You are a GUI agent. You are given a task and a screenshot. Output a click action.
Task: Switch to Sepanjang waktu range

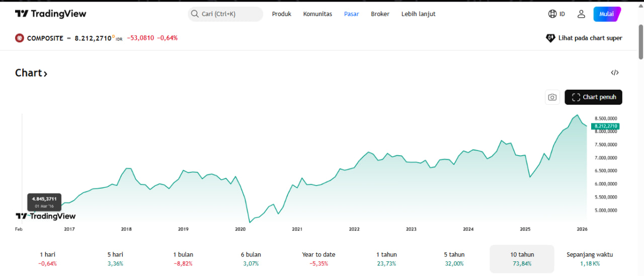590,259
